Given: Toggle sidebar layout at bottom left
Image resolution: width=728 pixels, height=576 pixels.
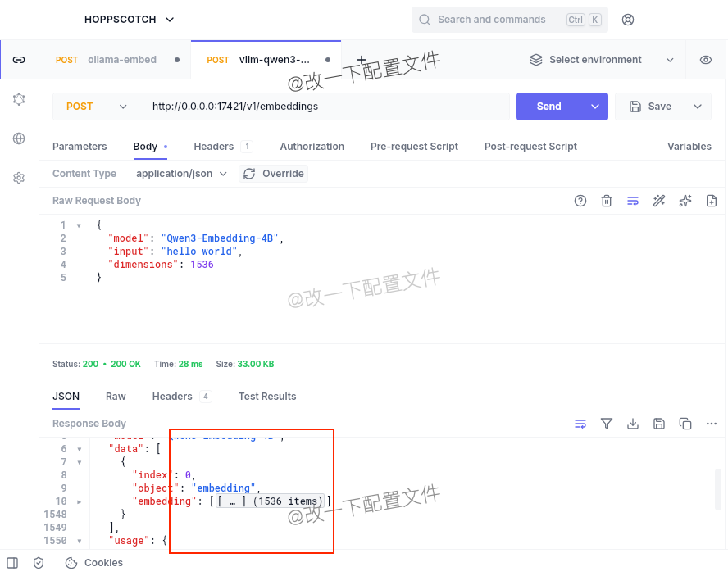Looking at the screenshot, I should pyautogui.click(x=12, y=563).
